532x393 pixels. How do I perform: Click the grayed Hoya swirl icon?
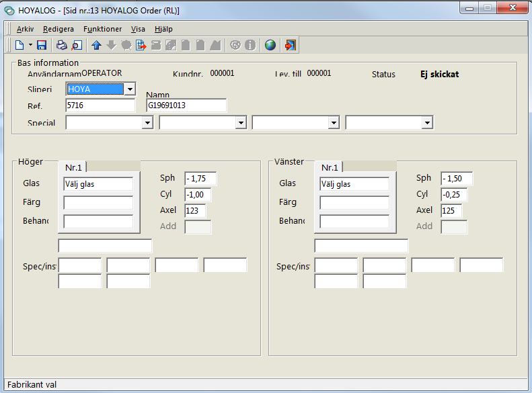coord(235,45)
